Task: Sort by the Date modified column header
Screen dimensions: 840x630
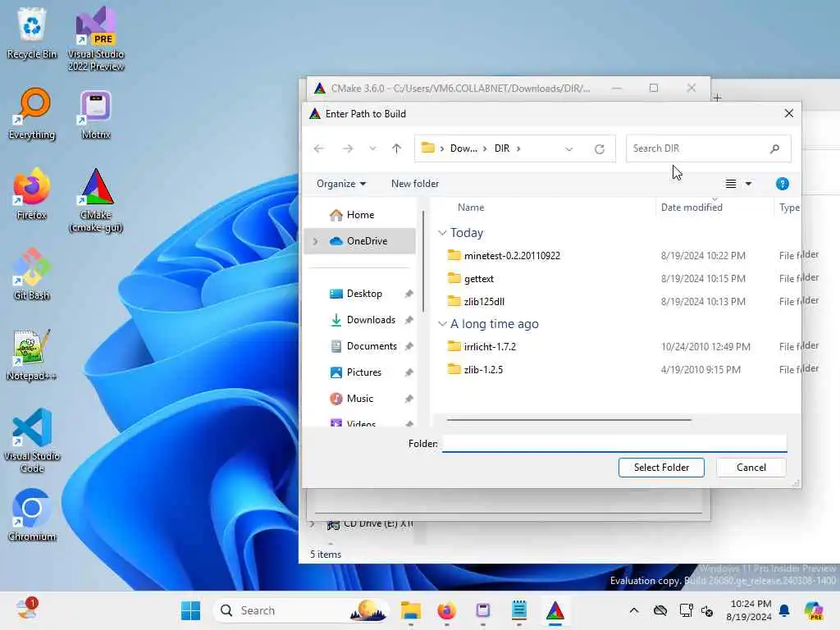Action: (692, 208)
